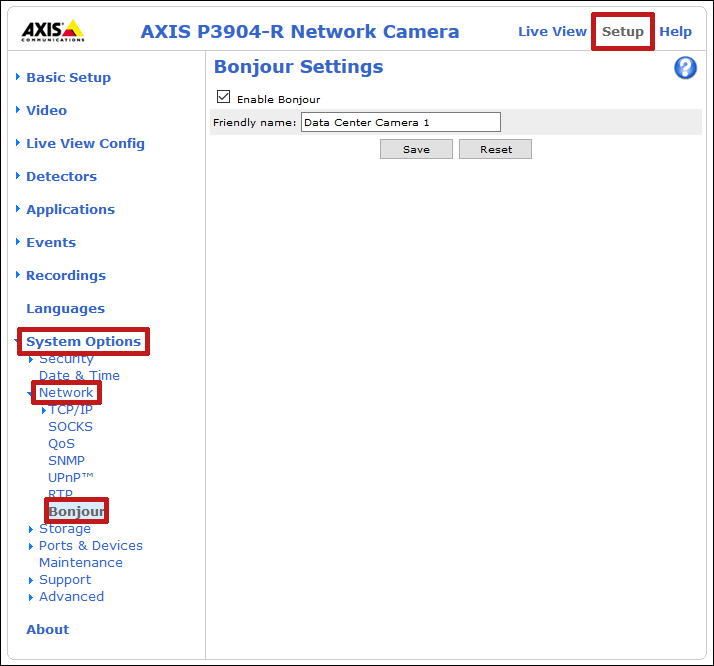The width and height of the screenshot is (714, 666).
Task: Open the Languages menu item
Action: [x=65, y=308]
